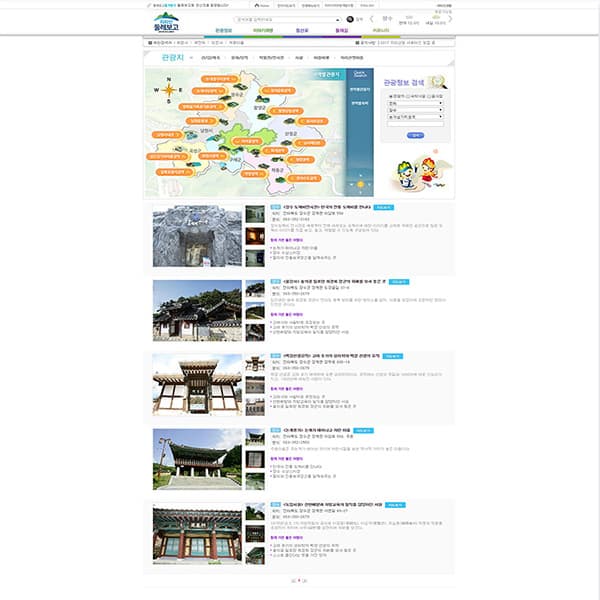Click the 구례군 region name on the map
The width and height of the screenshot is (600, 600).
236,160
